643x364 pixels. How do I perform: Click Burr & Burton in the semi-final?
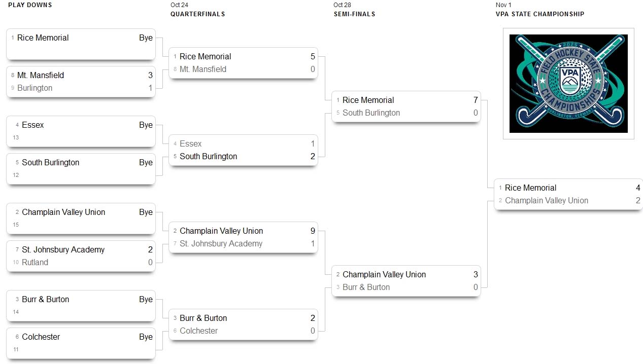click(x=366, y=287)
